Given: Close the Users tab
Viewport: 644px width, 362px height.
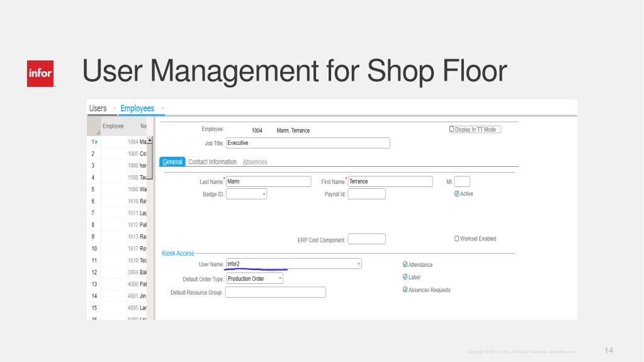Looking at the screenshot, I should [114, 108].
